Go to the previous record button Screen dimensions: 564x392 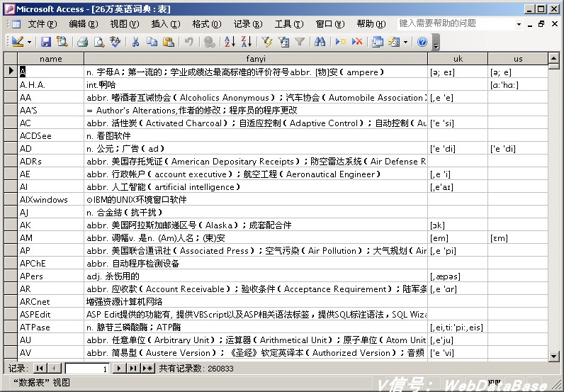(55, 368)
